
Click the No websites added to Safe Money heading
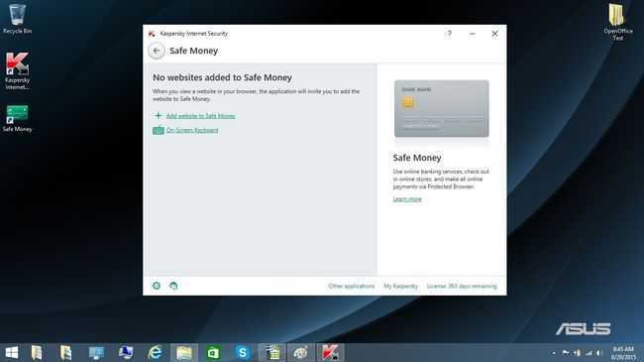(x=222, y=77)
